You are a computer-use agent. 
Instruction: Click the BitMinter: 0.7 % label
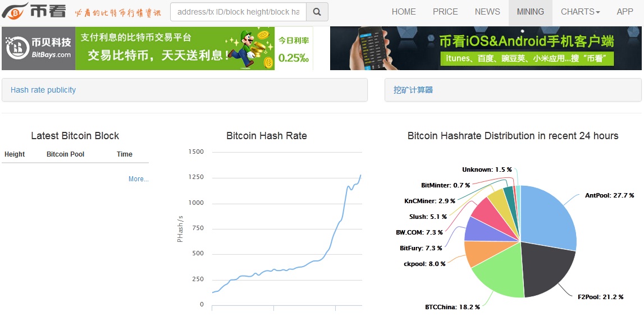[x=445, y=186]
